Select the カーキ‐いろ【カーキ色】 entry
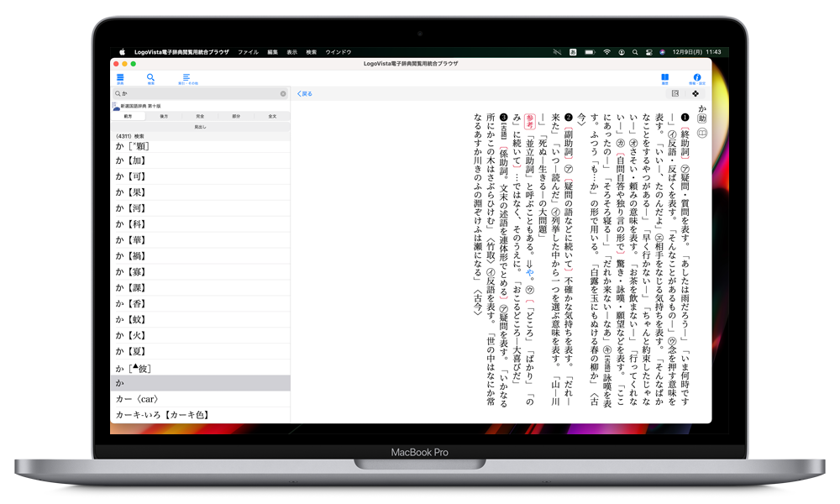This screenshot has width=840, height=504. click(201, 415)
